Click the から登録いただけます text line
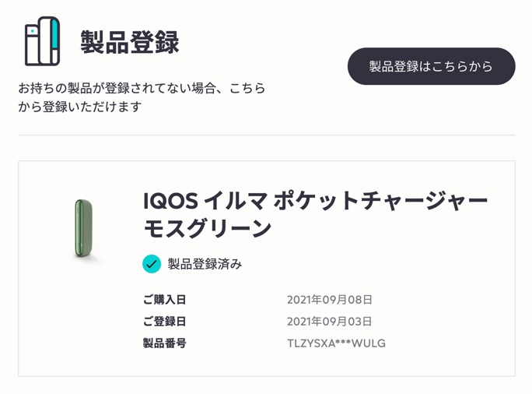The height and width of the screenshot is (394, 532). click(80, 107)
